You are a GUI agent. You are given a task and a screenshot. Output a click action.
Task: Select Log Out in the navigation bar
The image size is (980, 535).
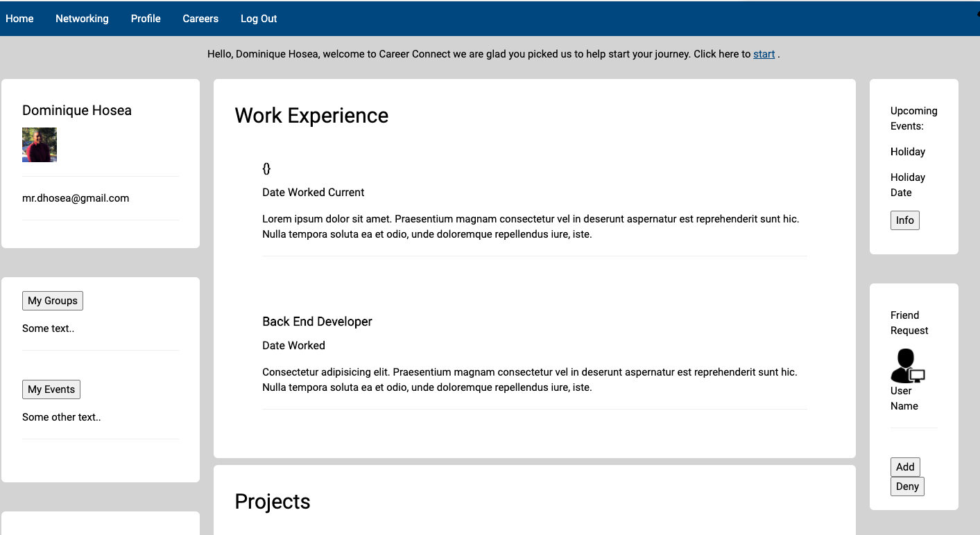coord(259,19)
